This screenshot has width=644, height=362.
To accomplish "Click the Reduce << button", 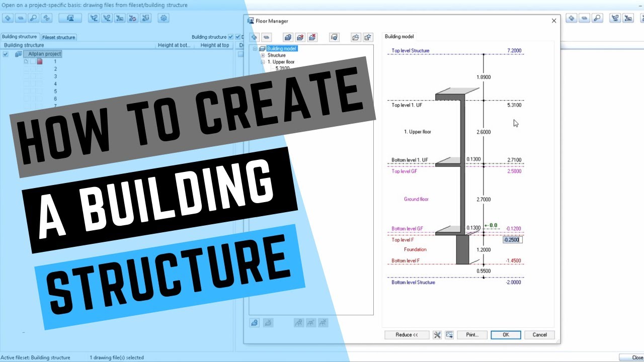I will 407,335.
